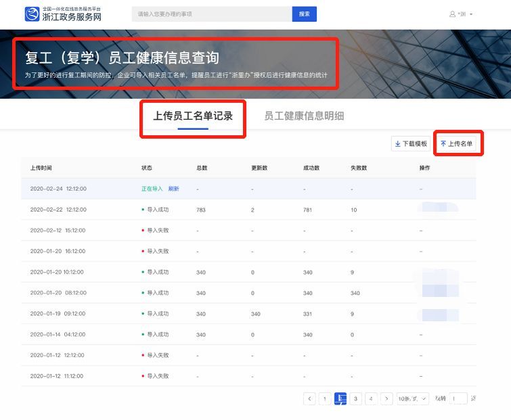Select the 2020-01-20 16:12:00 row timestamp
511x420 pixels.
pyautogui.click(x=58, y=252)
